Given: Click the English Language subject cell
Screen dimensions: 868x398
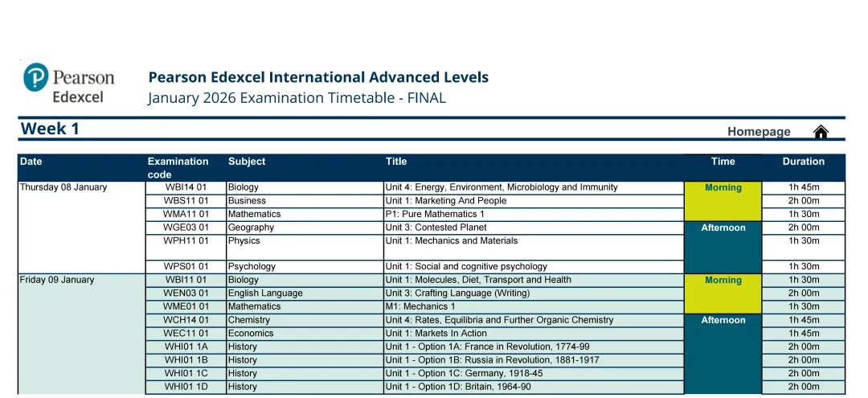Looking at the screenshot, I should coord(305,293).
